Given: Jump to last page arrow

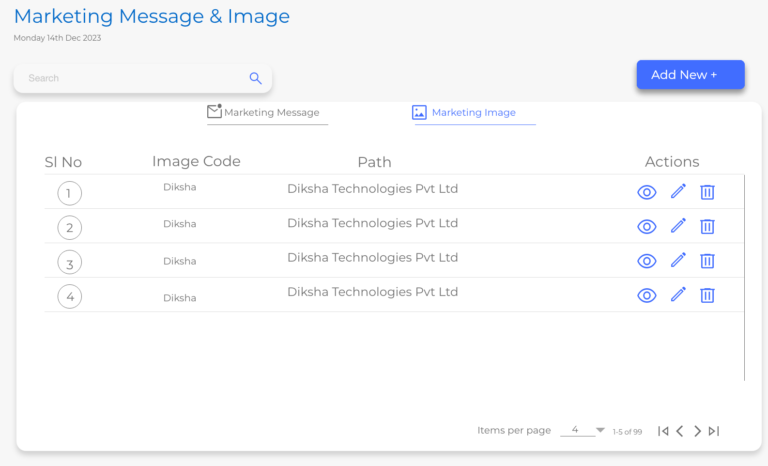Looking at the screenshot, I should pos(714,431).
